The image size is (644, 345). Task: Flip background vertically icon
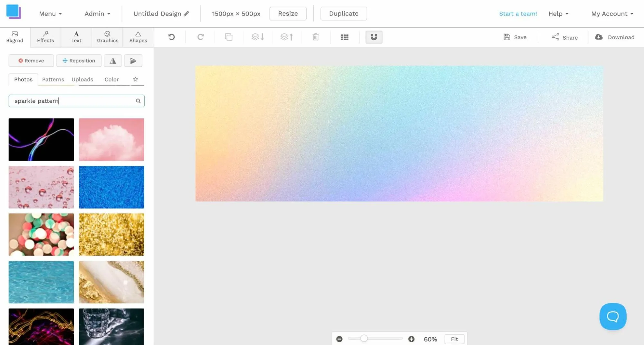(x=133, y=61)
